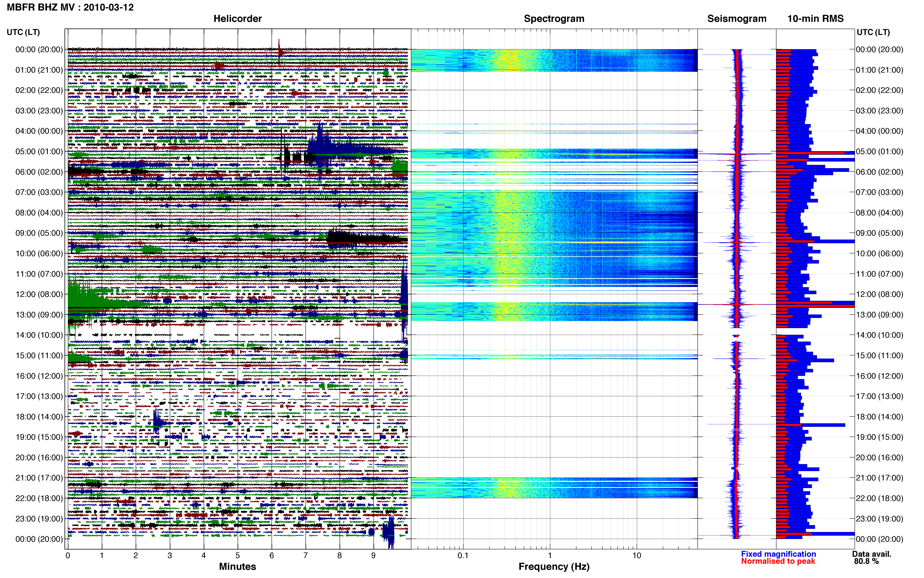Click '08:00 (04:00)' label beside the helicorder

(39, 213)
